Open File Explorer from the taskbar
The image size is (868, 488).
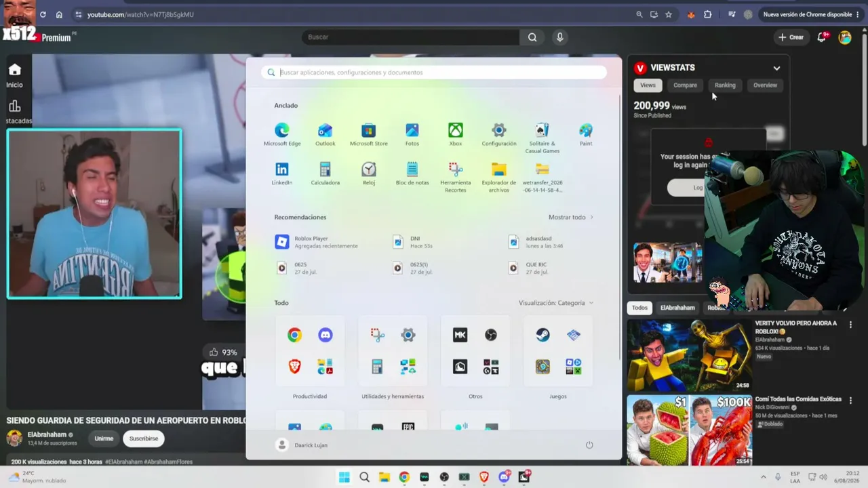384,477
